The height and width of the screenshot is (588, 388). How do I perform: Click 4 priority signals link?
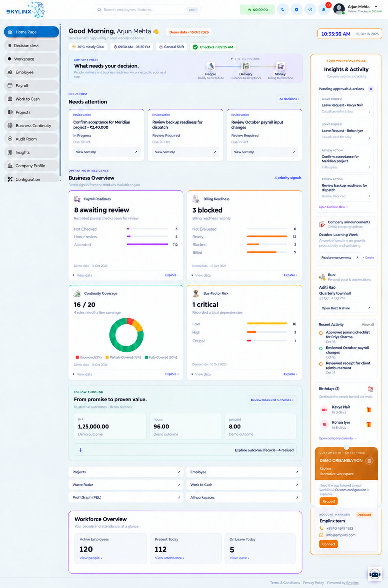pyautogui.click(x=288, y=178)
